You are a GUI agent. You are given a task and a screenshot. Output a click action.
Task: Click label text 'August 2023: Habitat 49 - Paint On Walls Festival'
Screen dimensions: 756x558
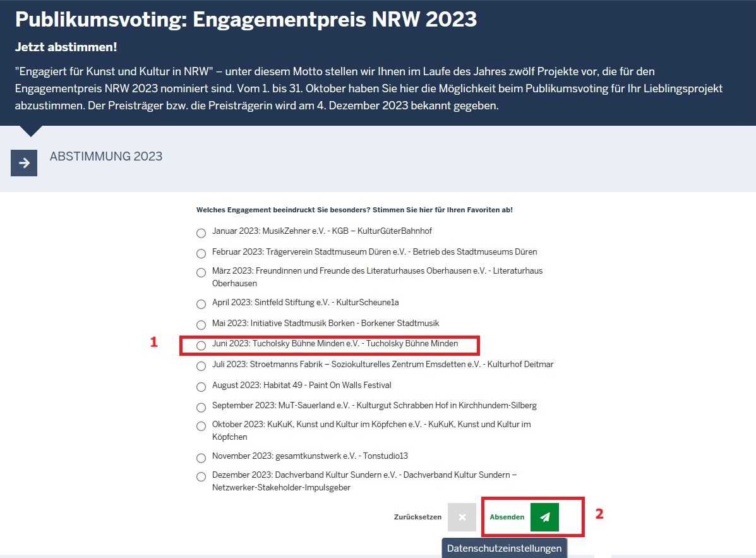click(x=302, y=385)
